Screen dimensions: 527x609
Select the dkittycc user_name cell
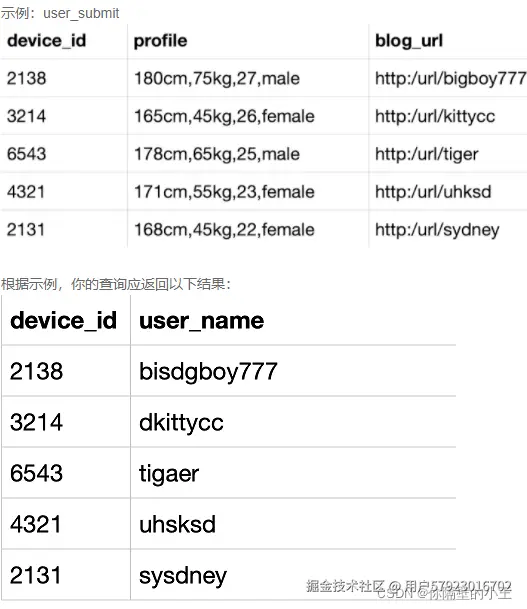click(181, 423)
